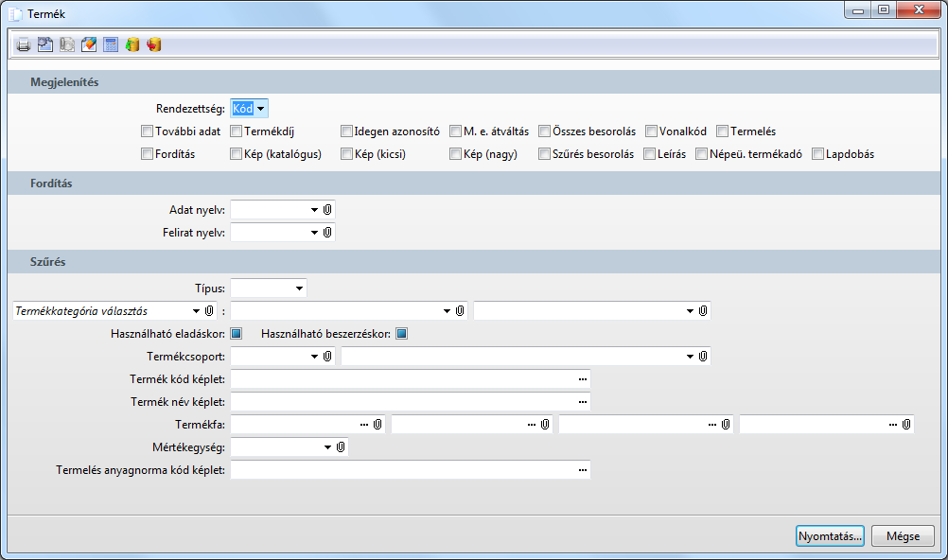Check Kép (katalógus) option
Screen dimensions: 948x560
coord(236,154)
